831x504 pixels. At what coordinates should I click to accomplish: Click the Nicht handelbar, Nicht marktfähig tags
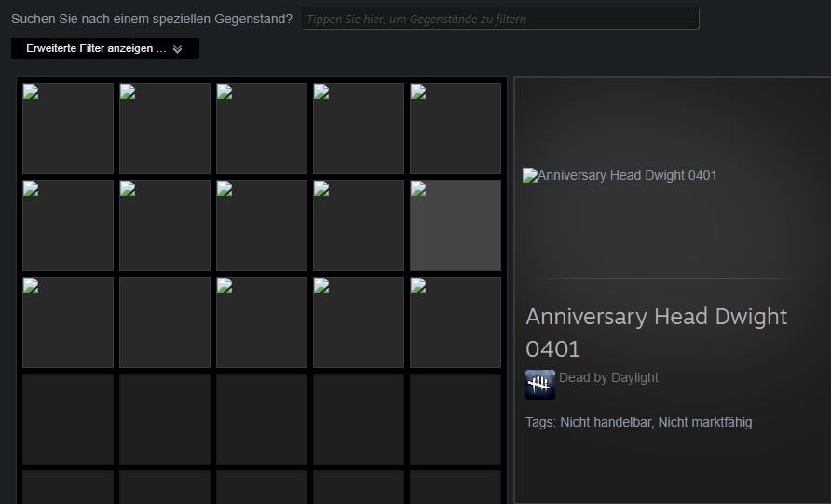tap(656, 422)
